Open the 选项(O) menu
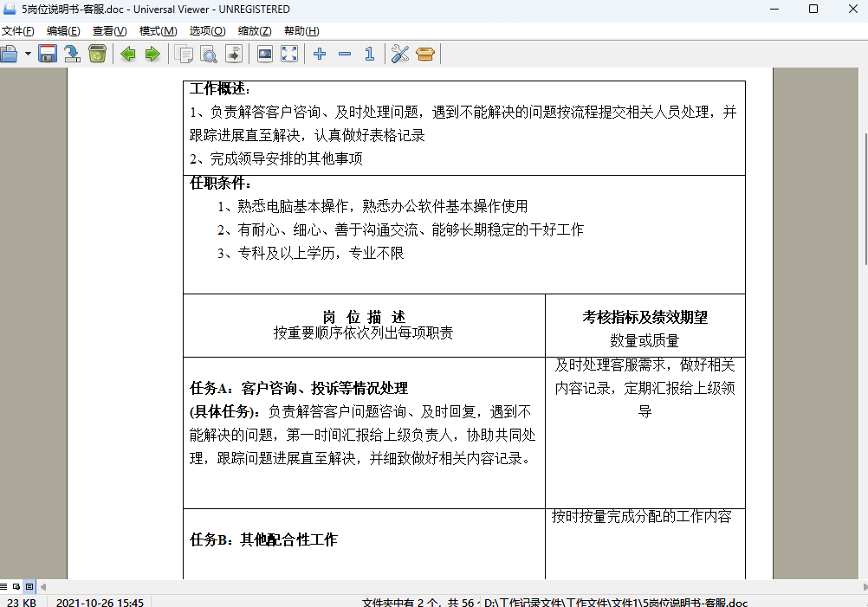The image size is (868, 607). click(208, 31)
